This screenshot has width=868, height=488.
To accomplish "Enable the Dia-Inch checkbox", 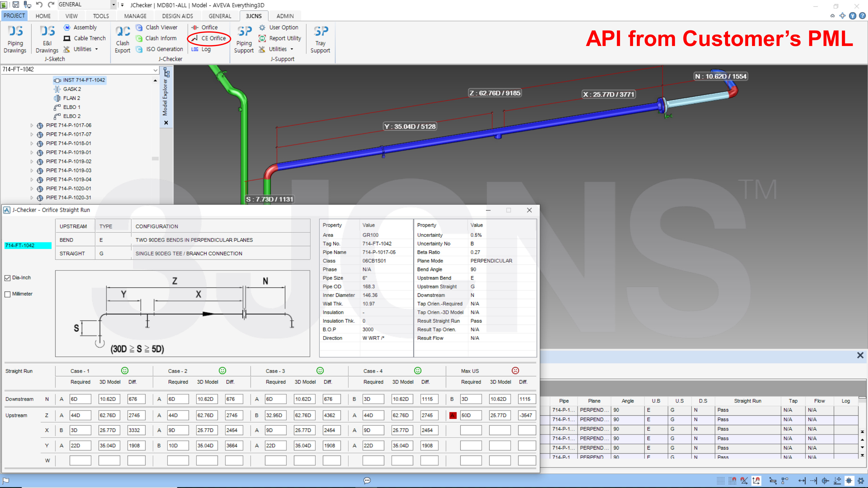I will pos(8,278).
